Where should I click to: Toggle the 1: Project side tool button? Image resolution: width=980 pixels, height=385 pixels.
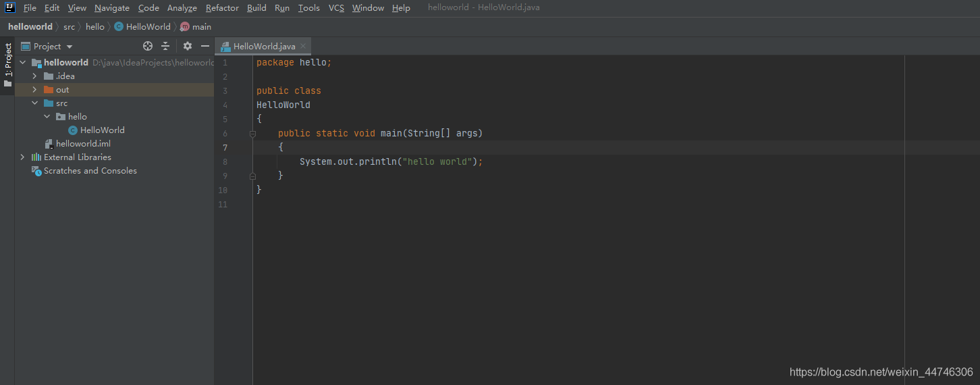[x=7, y=66]
